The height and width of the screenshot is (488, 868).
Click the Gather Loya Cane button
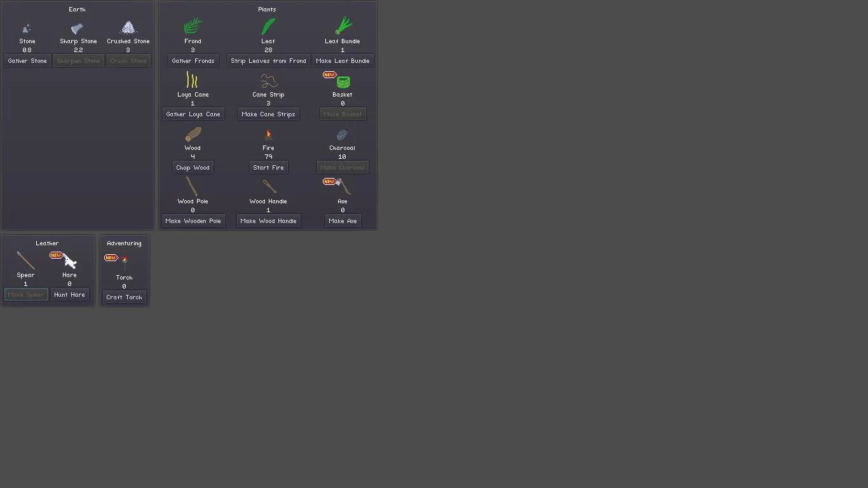click(193, 114)
